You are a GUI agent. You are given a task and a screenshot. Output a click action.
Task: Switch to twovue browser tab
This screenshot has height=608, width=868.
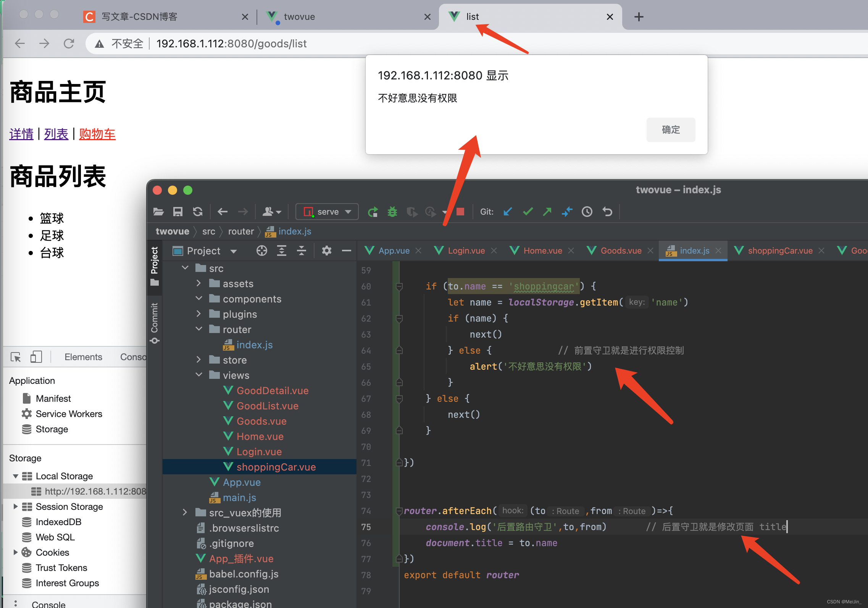tap(299, 17)
